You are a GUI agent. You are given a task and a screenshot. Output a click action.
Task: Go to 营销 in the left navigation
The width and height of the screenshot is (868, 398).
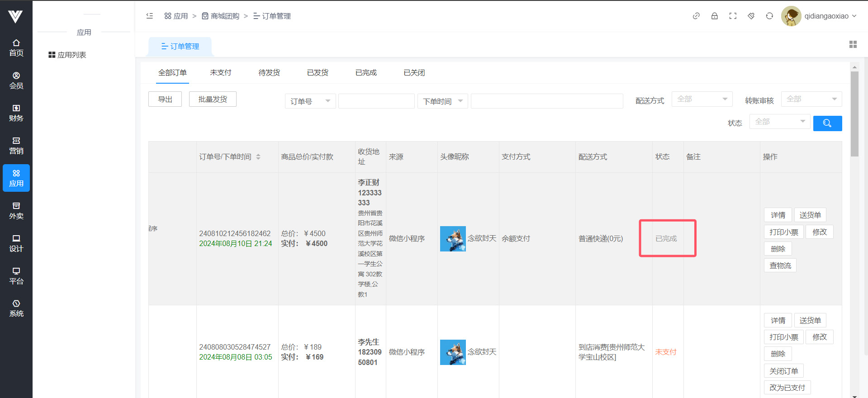(16, 146)
